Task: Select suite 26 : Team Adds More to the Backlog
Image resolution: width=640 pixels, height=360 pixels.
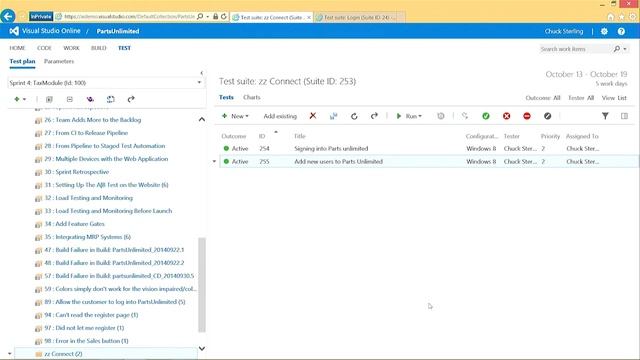Action: point(93,120)
